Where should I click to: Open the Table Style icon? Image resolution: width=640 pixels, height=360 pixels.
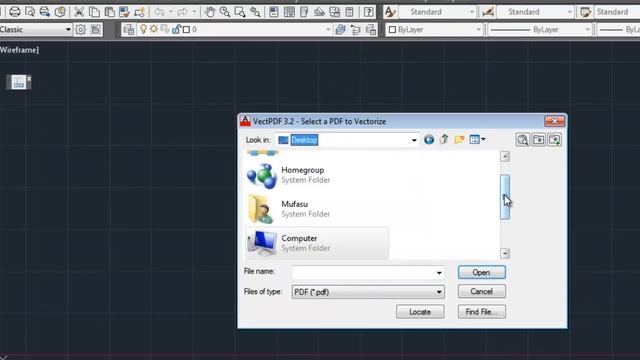(x=585, y=12)
